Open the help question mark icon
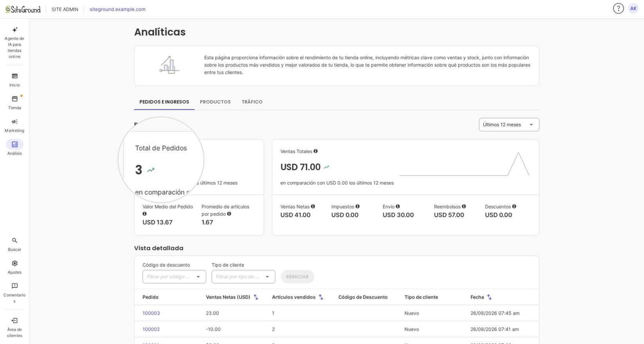Image resolution: width=644 pixels, height=344 pixels. (x=618, y=9)
